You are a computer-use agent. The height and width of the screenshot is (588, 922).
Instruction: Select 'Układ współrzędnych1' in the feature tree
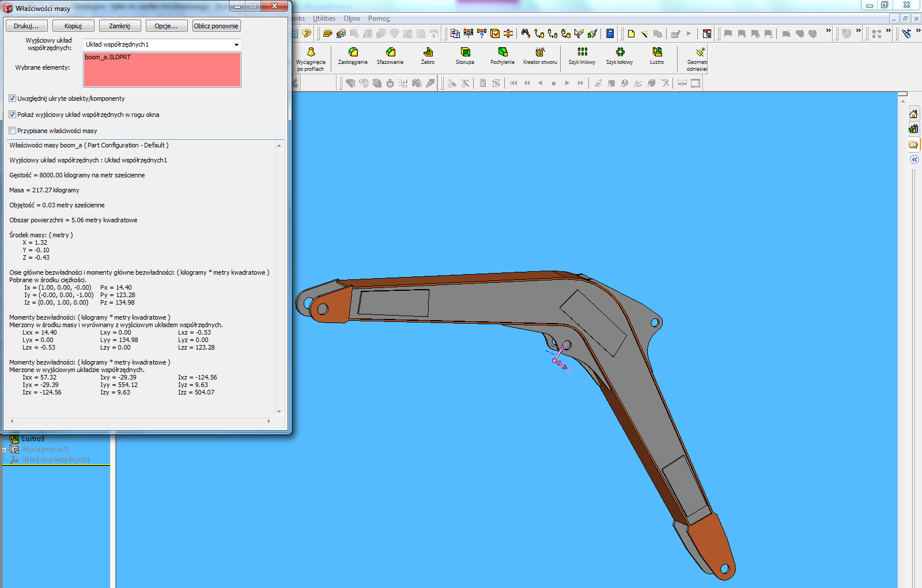click(x=56, y=460)
